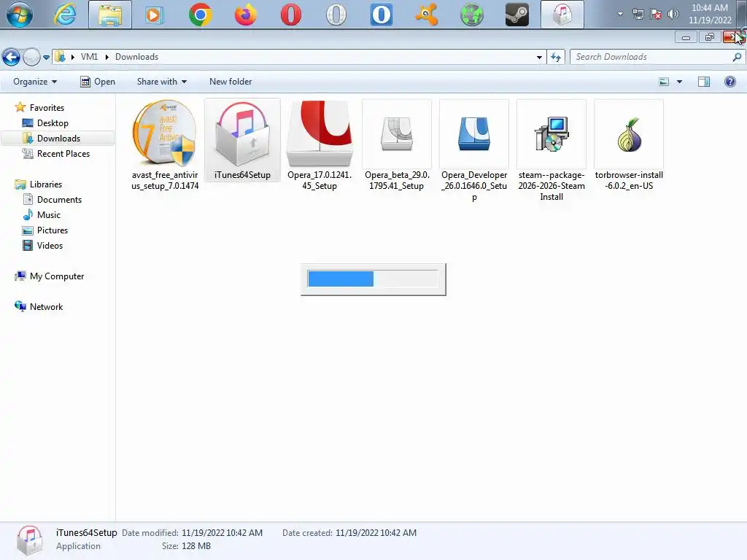Select My Computer in sidebar
This screenshot has width=747, height=560.
tap(57, 276)
